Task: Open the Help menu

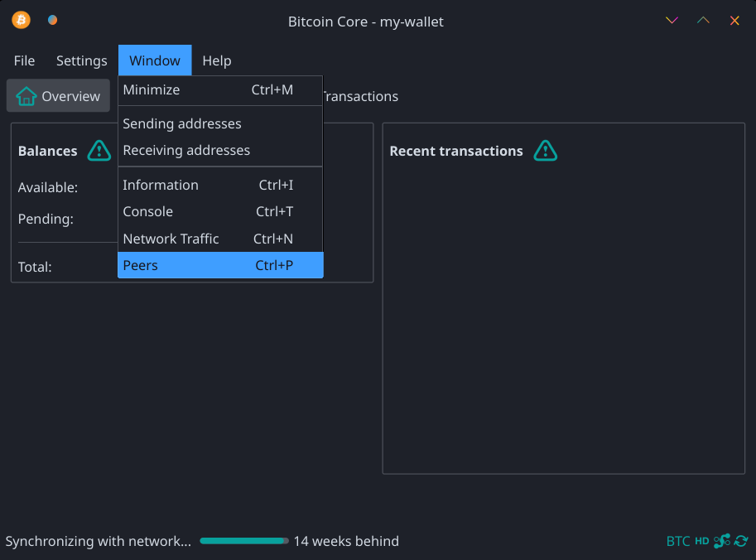Action: pos(217,60)
